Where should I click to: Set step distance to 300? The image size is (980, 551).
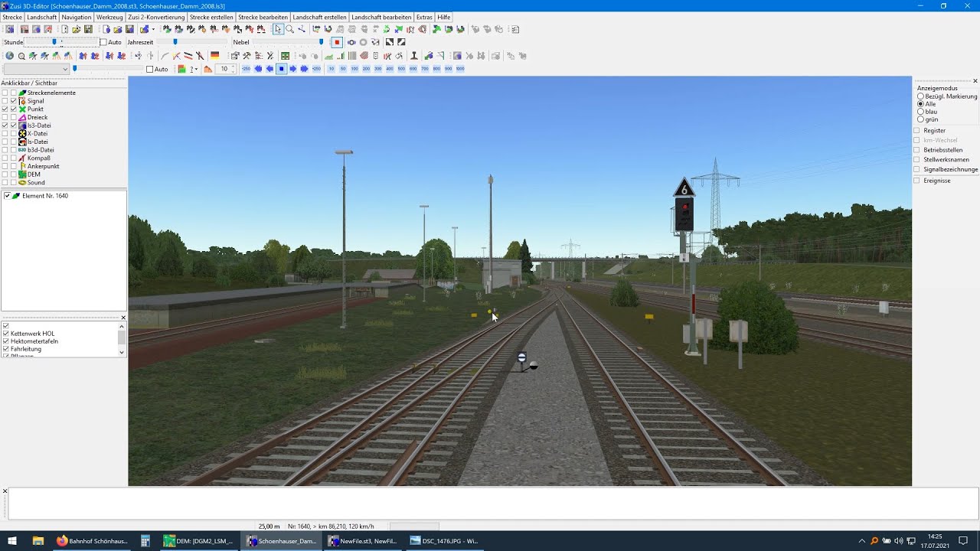point(378,69)
